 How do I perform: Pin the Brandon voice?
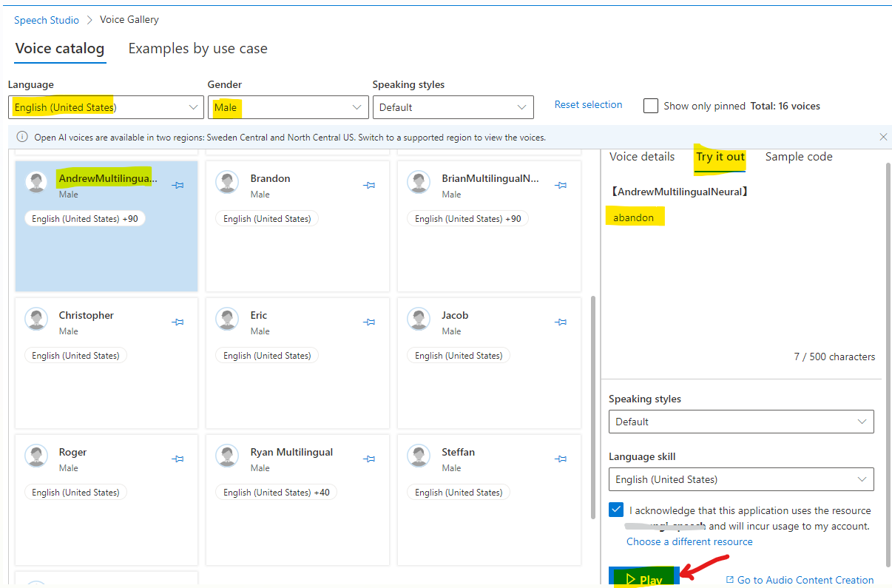pyautogui.click(x=369, y=185)
